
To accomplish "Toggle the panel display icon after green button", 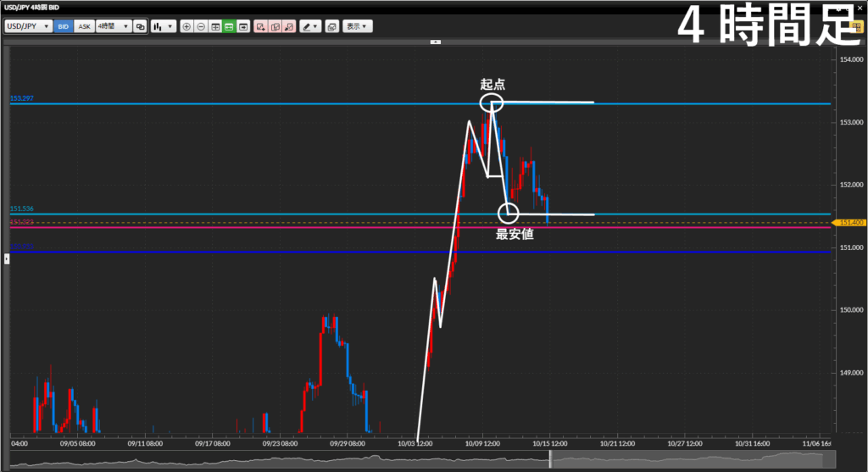I will click(243, 26).
